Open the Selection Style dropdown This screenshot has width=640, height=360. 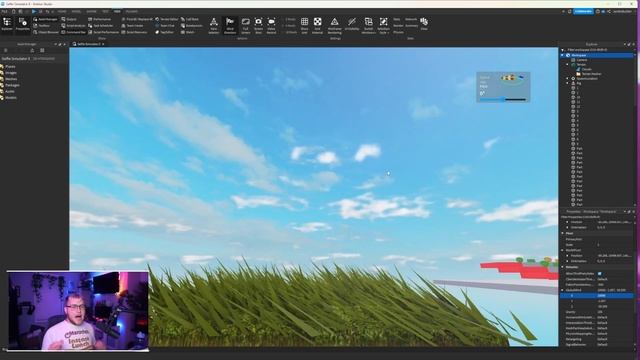(x=383, y=25)
